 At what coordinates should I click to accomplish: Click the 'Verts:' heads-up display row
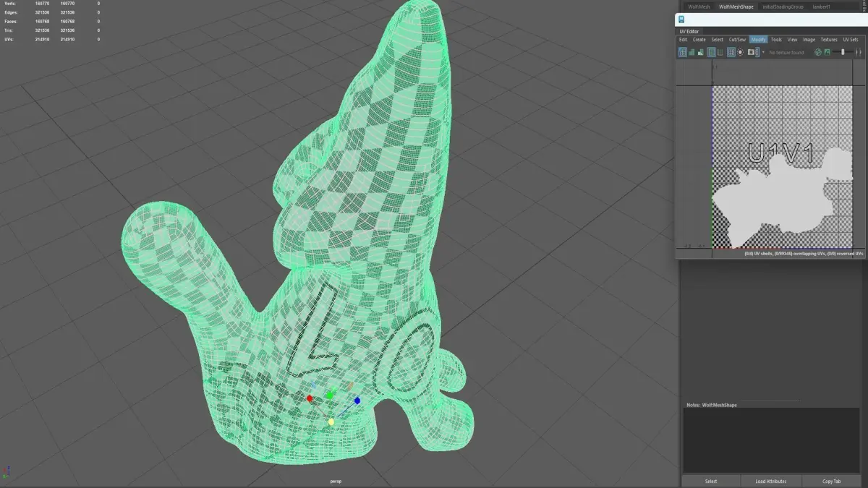pos(51,4)
